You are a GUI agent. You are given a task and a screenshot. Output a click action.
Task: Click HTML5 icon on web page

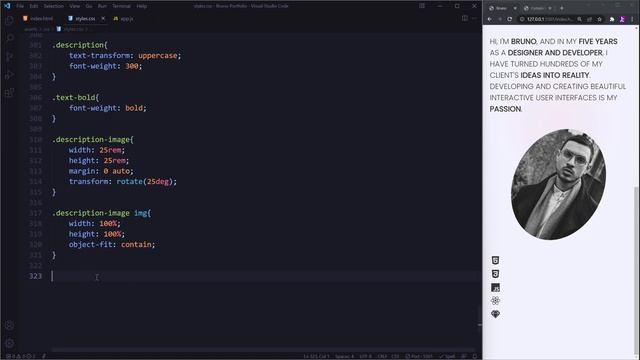(496, 260)
